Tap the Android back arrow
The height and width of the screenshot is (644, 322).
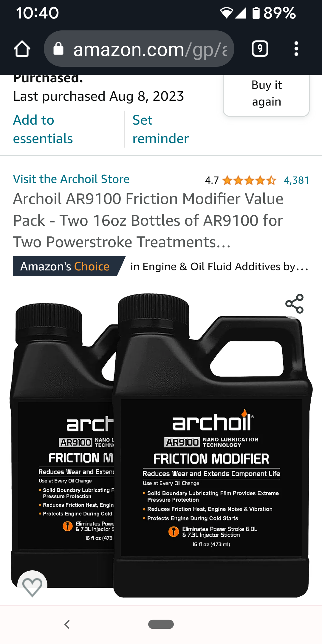coord(67,624)
